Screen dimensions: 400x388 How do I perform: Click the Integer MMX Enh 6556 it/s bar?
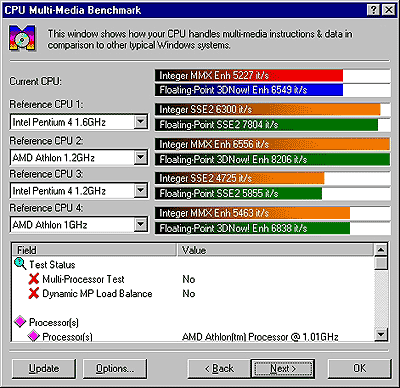[272, 144]
